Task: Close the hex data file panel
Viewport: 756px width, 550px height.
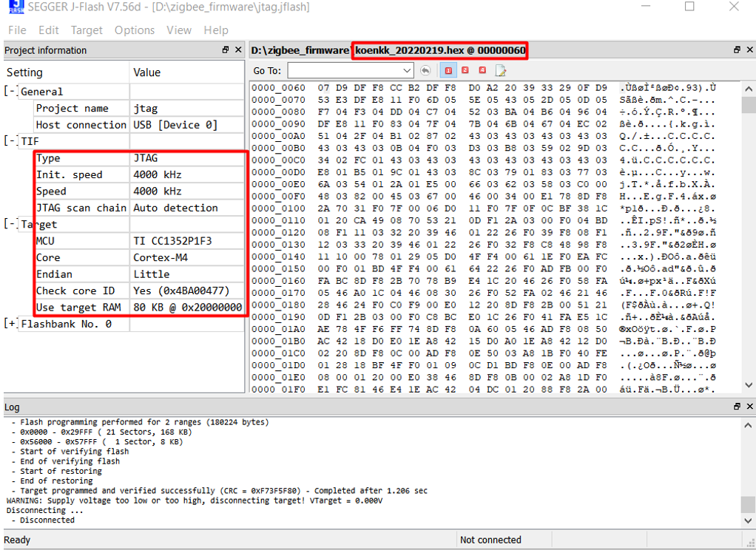Action: [750, 50]
